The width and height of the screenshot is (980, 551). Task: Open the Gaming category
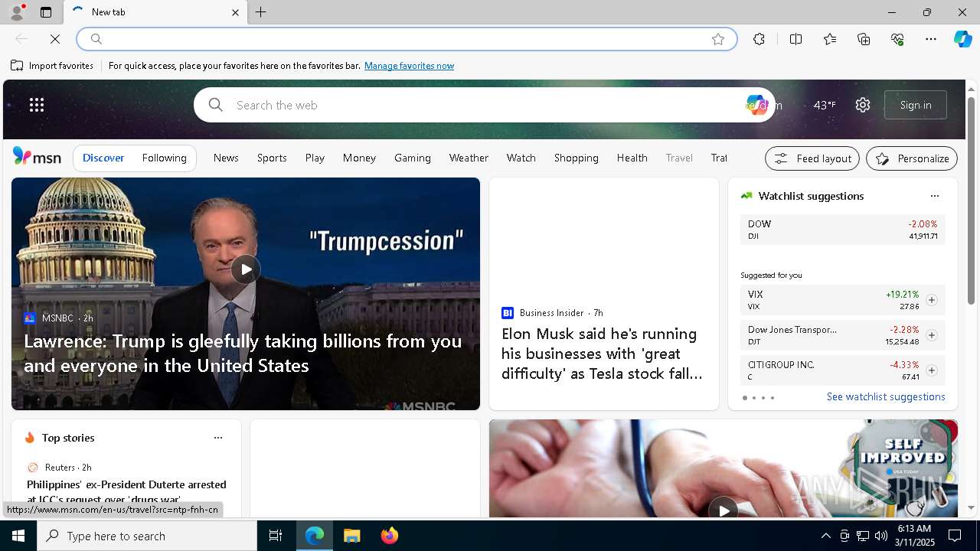[x=413, y=158]
